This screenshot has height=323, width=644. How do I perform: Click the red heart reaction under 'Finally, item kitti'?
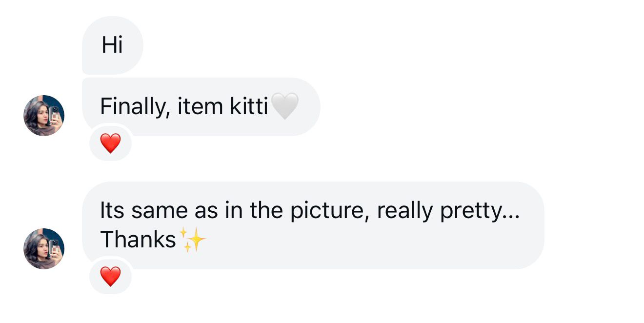click(110, 143)
